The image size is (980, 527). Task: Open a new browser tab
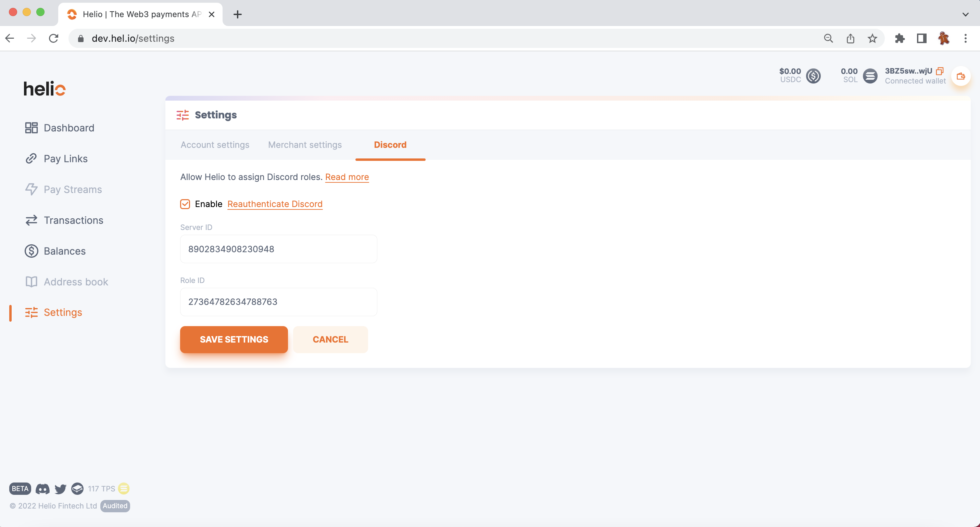click(237, 14)
